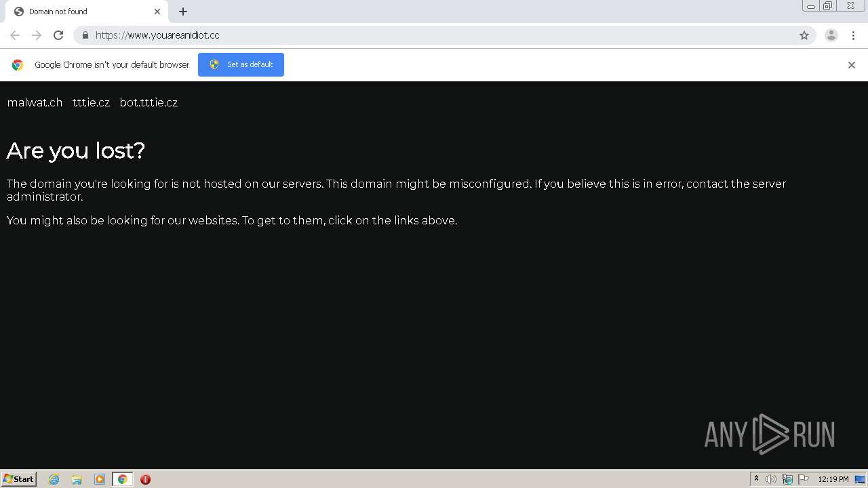The height and width of the screenshot is (488, 868).
Task: Dismiss the default browser infobar
Action: [852, 65]
